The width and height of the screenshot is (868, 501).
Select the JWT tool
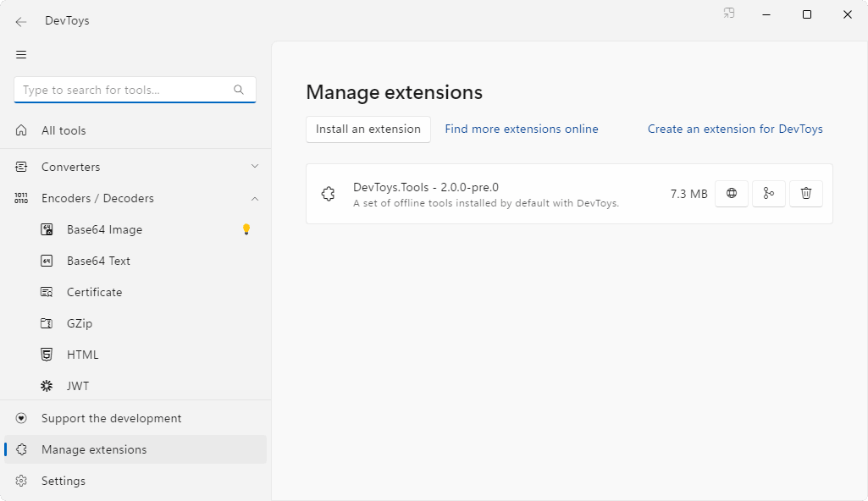78,386
